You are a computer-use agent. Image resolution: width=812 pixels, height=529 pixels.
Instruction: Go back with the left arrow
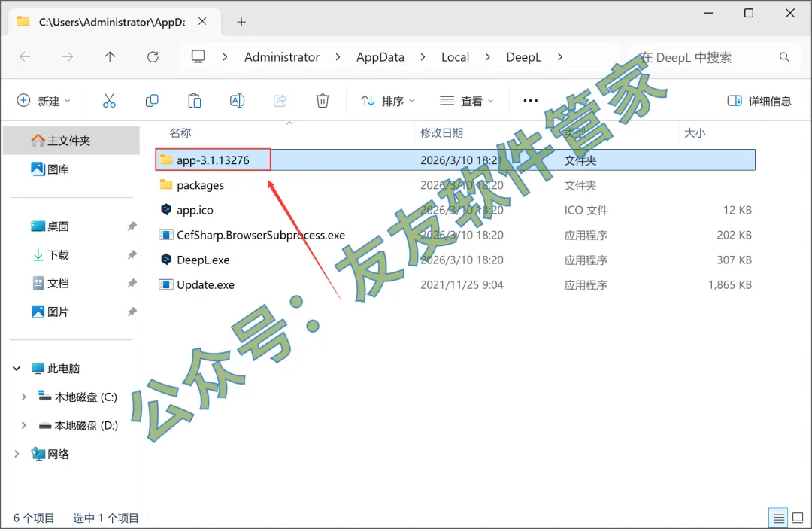[25, 57]
